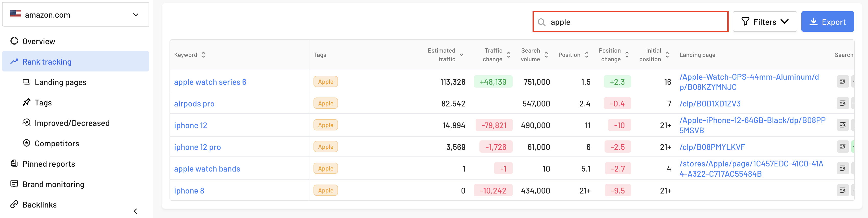Click the funnel icon on Filters

click(745, 22)
